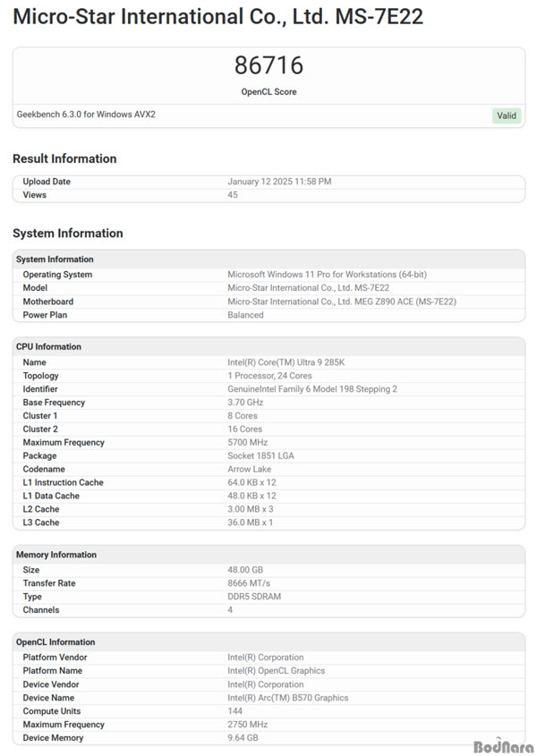Viewport: 537px width, 756px height.
Task: Click the 'Memory Information' table header
Action: coord(268,555)
